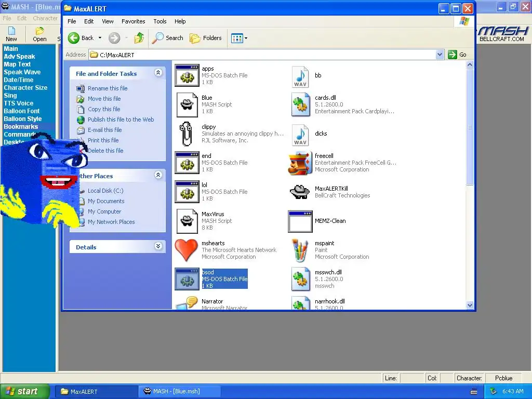Open the apps batch file icon
Screen dimensions: 532x399
(187, 75)
